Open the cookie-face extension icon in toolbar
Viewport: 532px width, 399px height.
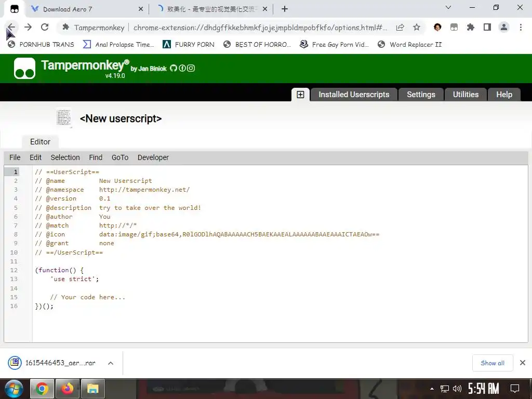437,27
